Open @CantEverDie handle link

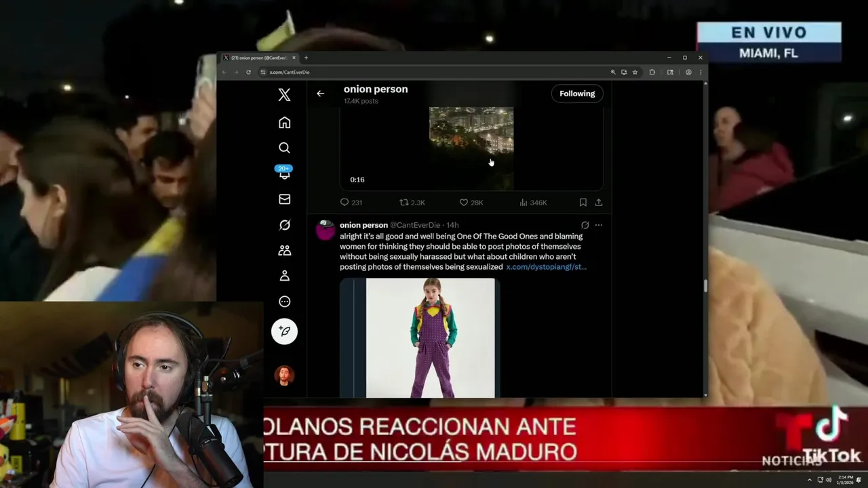415,225
